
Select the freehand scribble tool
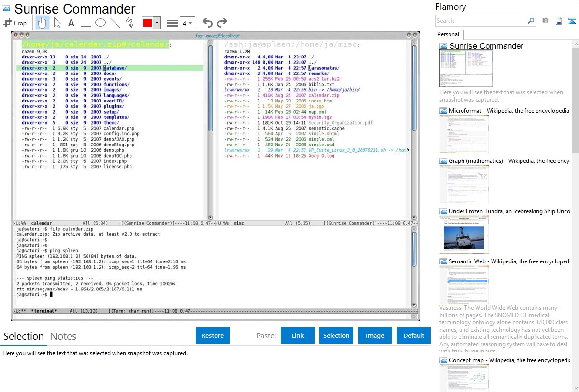pos(130,23)
